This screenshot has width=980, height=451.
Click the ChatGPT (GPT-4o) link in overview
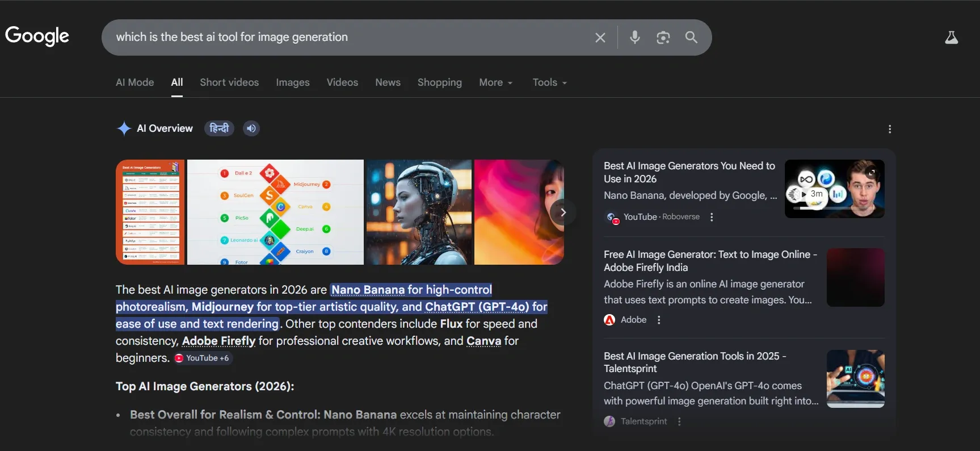click(477, 307)
